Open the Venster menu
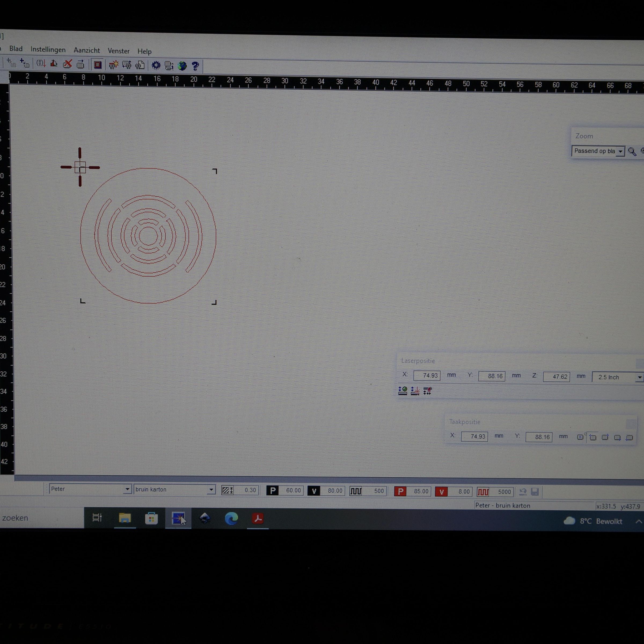 pyautogui.click(x=118, y=51)
